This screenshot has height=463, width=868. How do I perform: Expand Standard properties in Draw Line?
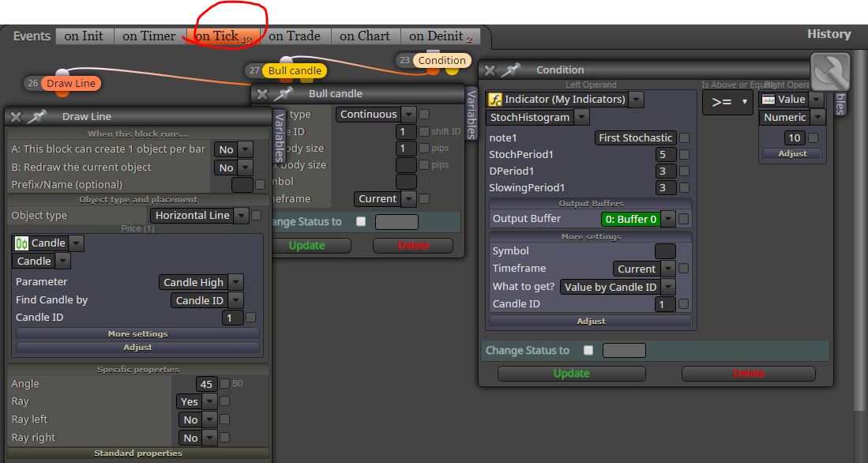pyautogui.click(x=138, y=453)
